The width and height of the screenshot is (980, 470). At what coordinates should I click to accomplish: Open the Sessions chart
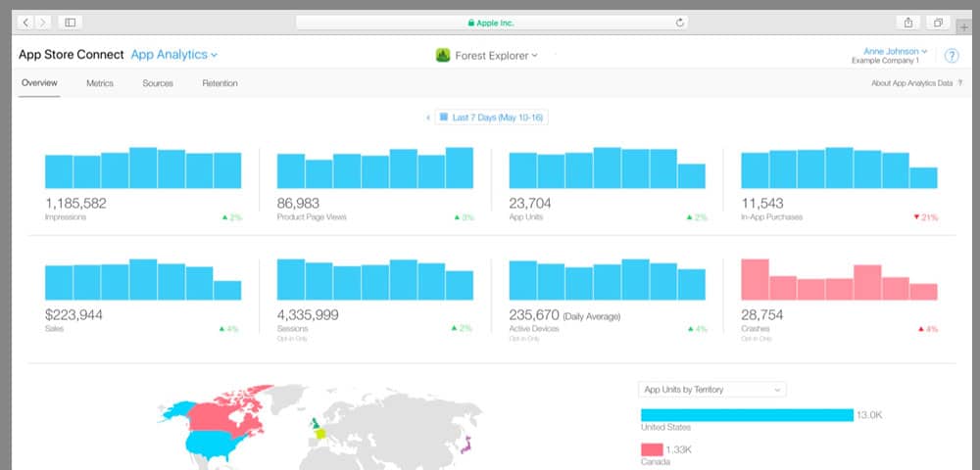click(375, 280)
